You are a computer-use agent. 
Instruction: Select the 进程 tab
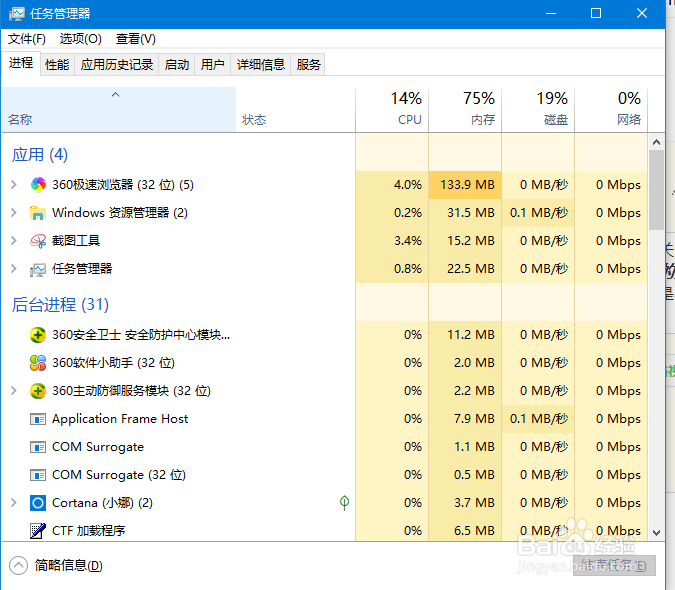[x=21, y=64]
